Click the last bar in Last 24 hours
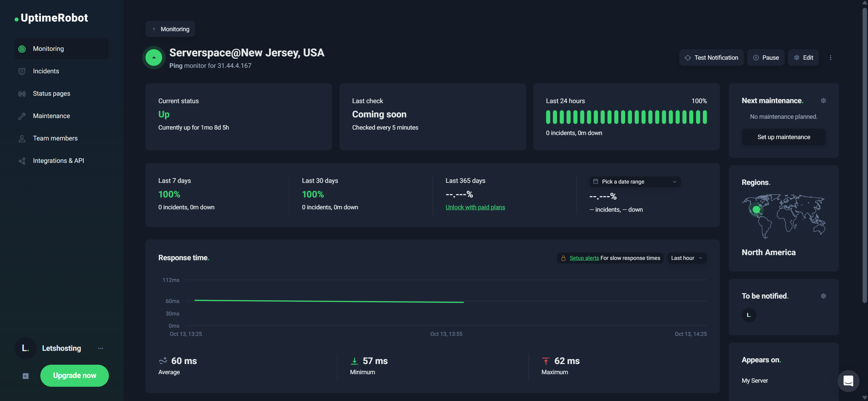The width and height of the screenshot is (868, 401). click(x=705, y=117)
